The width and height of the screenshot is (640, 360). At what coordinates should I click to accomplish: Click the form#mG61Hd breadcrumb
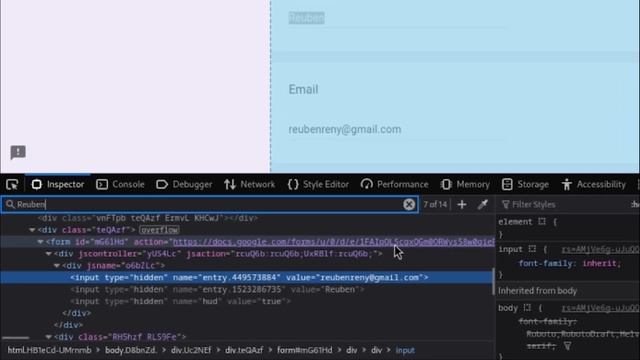pyautogui.click(x=304, y=350)
